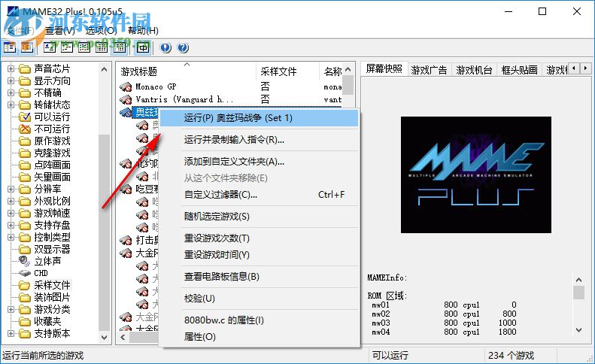The height and width of the screenshot is (364, 595).
Task: Switch to the 屏幕快照 tab
Action: (x=384, y=68)
